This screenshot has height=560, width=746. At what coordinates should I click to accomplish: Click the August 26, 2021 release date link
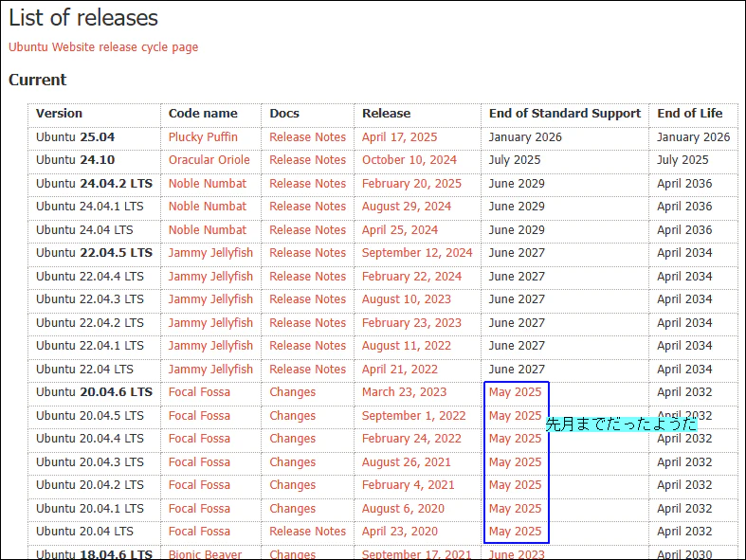(406, 462)
